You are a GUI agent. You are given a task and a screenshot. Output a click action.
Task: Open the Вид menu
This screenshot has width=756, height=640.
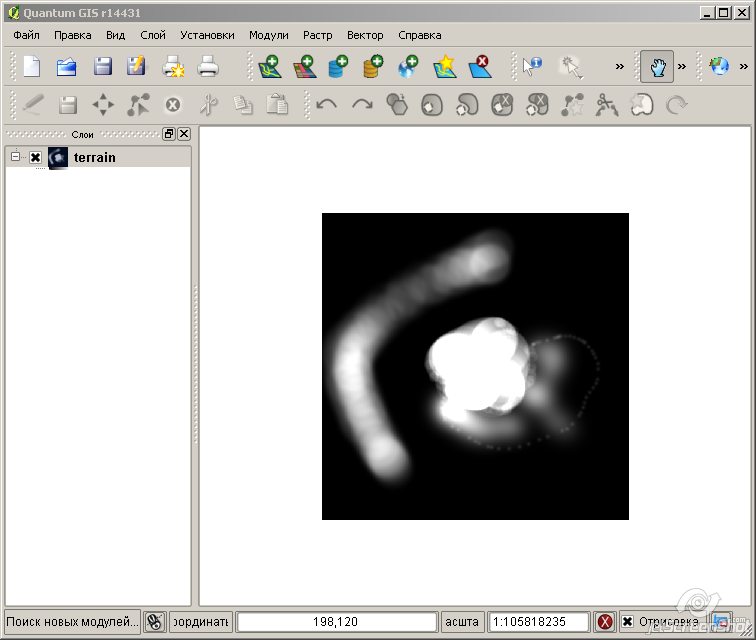coord(116,35)
